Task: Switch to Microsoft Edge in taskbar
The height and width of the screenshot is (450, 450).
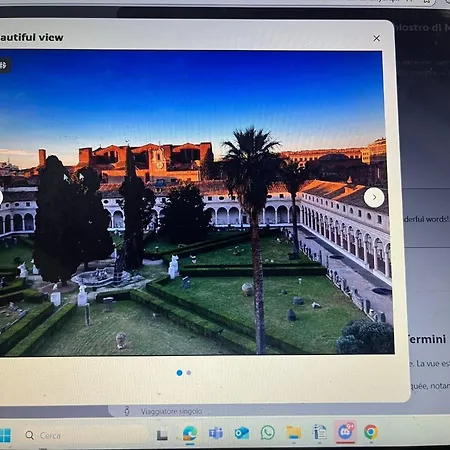Action: pos(190,433)
